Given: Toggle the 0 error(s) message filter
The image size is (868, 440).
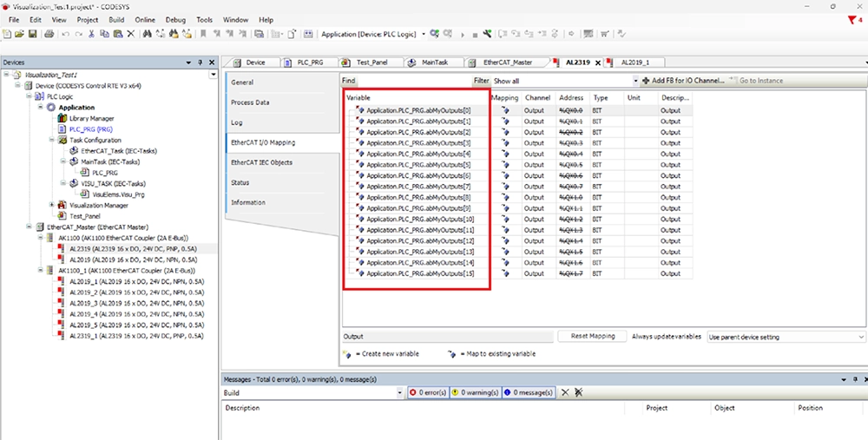Looking at the screenshot, I should tap(428, 392).
